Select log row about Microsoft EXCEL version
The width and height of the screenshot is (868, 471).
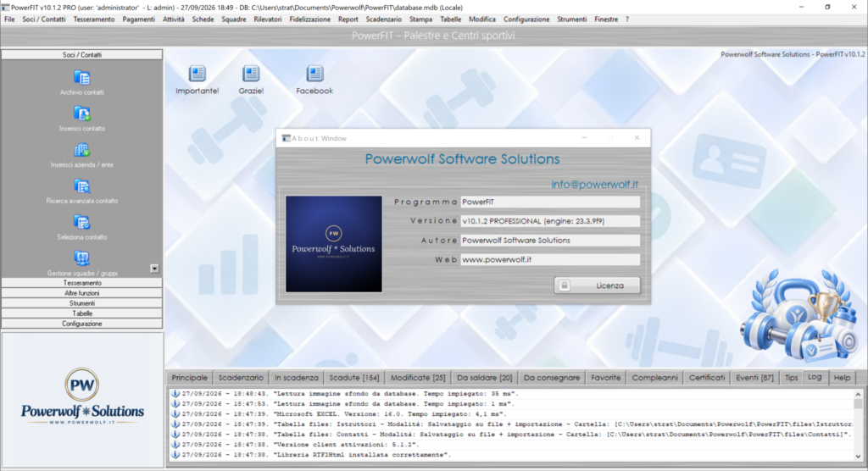[511, 414]
